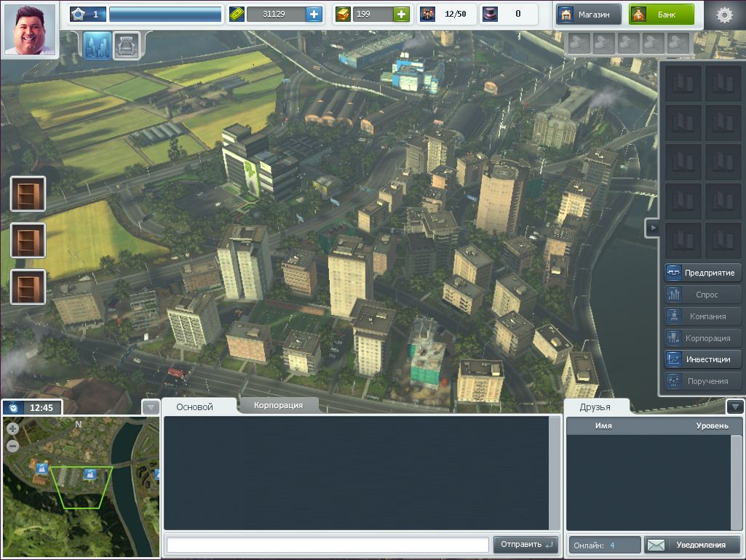Switch to city buildings view mode
The width and height of the screenshot is (746, 560).
point(98,45)
